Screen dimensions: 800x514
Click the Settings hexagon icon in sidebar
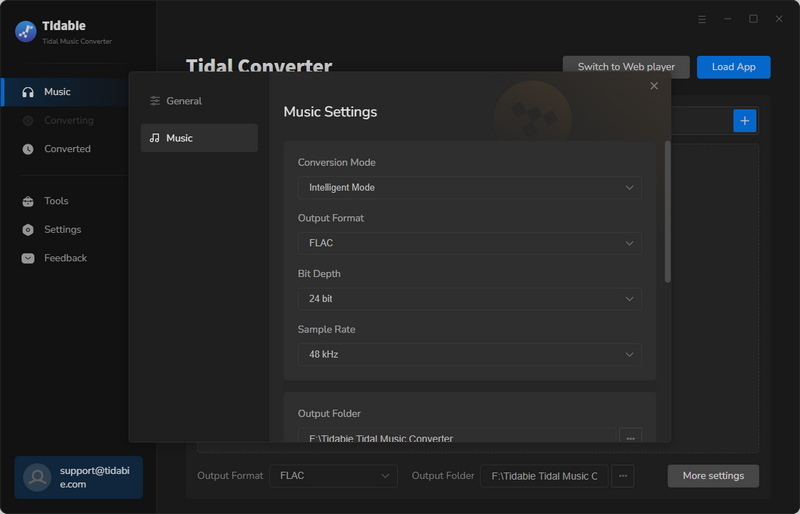(28, 230)
